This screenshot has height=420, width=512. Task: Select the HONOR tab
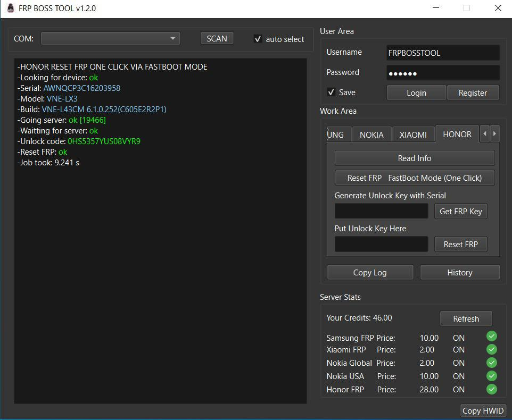[x=457, y=134]
